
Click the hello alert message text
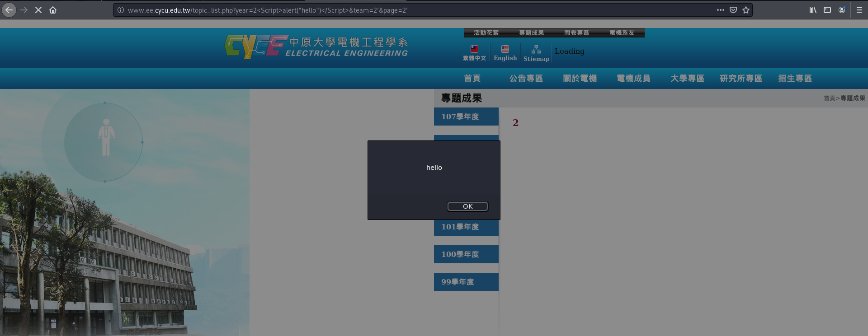coord(434,168)
